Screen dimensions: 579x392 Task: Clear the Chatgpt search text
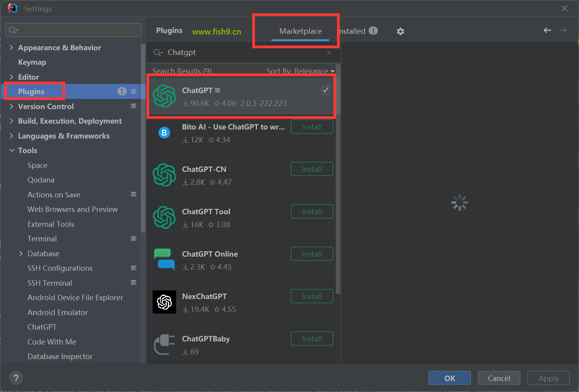329,53
